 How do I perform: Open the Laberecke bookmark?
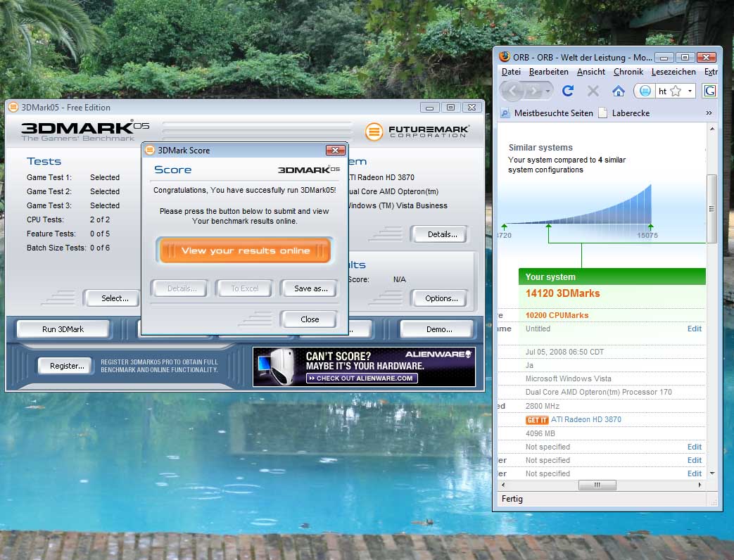pos(624,113)
